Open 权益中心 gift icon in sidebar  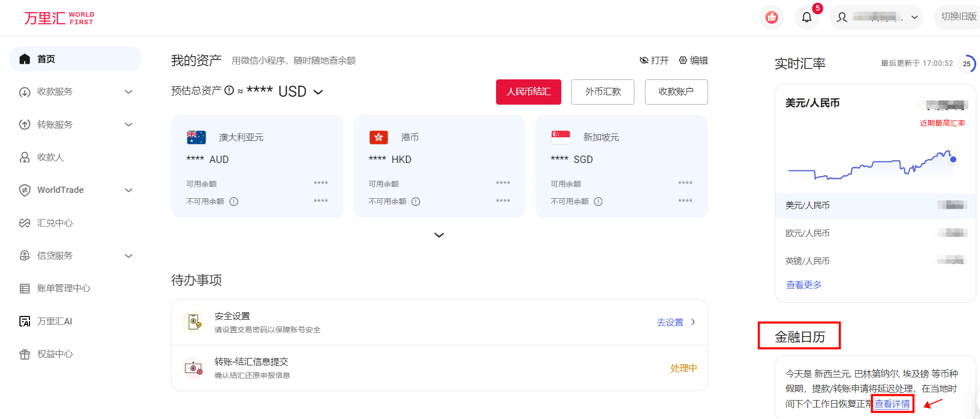point(25,354)
